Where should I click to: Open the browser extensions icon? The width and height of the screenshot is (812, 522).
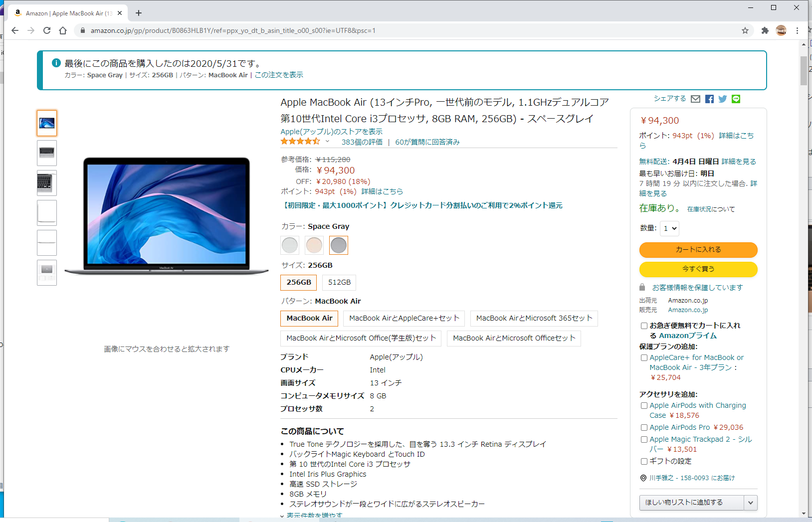coord(765,30)
